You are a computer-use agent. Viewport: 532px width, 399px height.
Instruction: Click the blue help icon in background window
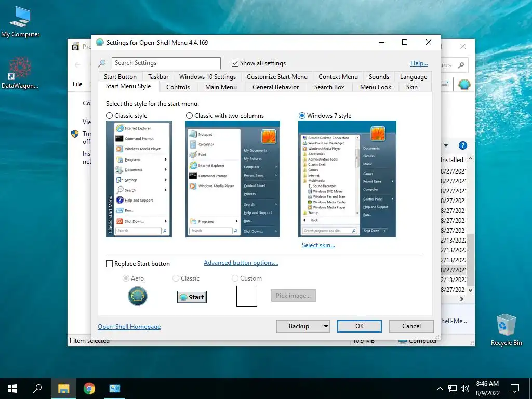pos(462,145)
